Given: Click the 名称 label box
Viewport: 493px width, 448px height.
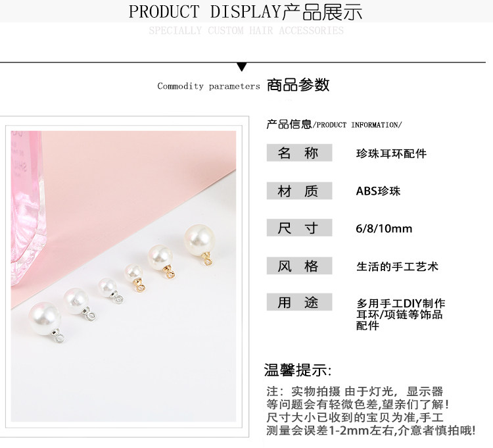Looking at the screenshot, I should point(299,153).
